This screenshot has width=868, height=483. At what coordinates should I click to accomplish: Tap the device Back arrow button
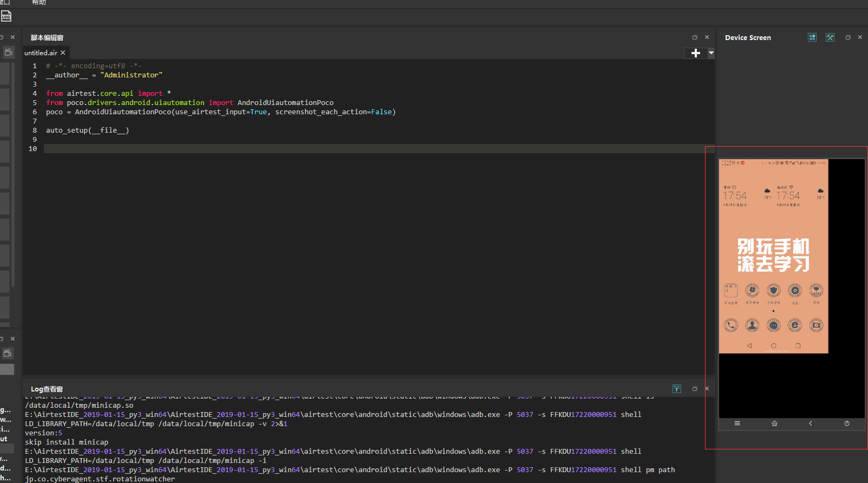pos(811,423)
